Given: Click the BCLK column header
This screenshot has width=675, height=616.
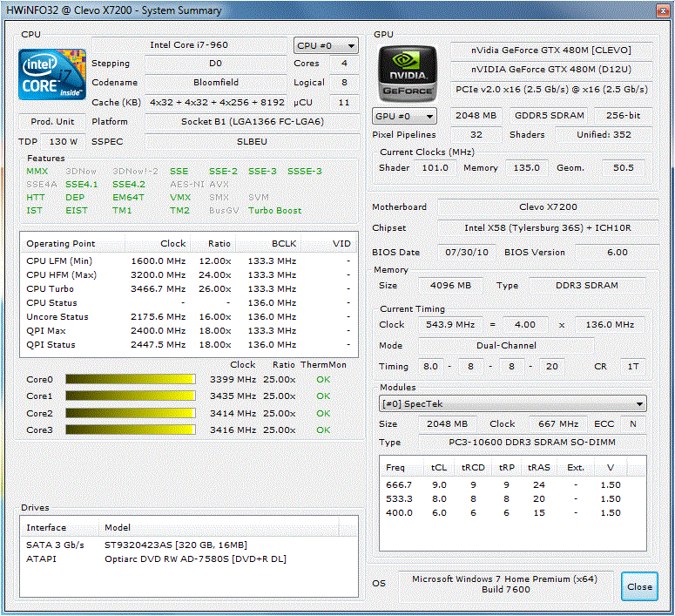Looking at the screenshot, I should 267,243.
